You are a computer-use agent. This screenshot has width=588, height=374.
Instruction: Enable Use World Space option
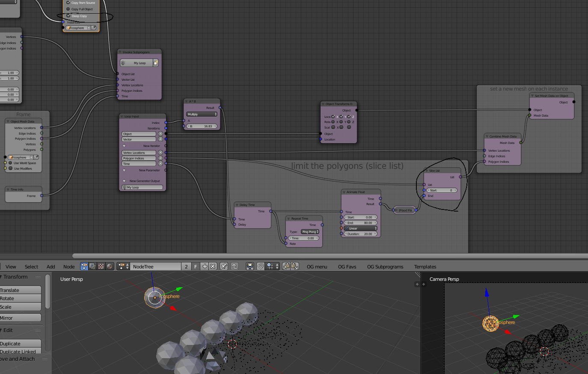coord(10,163)
